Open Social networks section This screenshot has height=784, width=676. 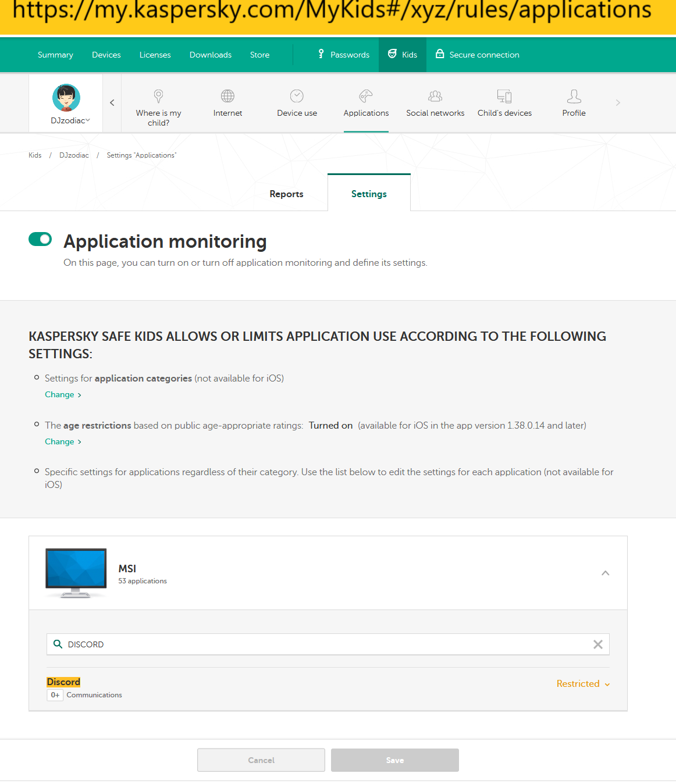click(435, 103)
